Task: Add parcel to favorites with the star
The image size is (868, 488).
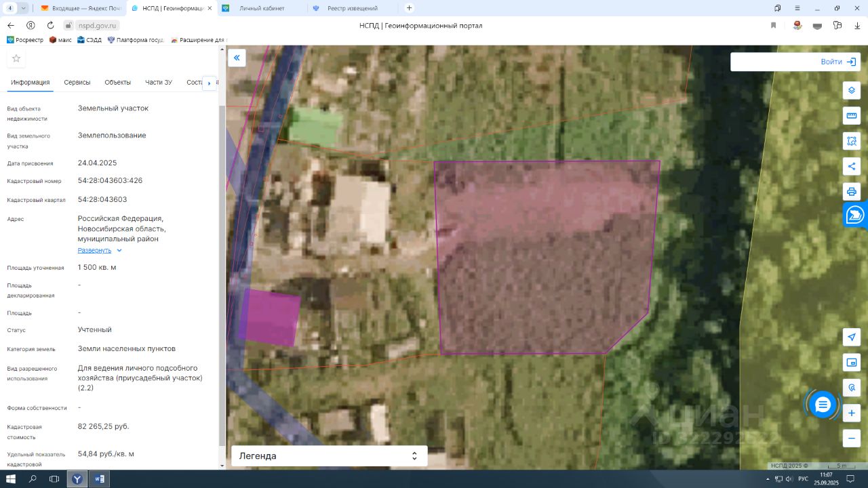Action: click(x=16, y=59)
